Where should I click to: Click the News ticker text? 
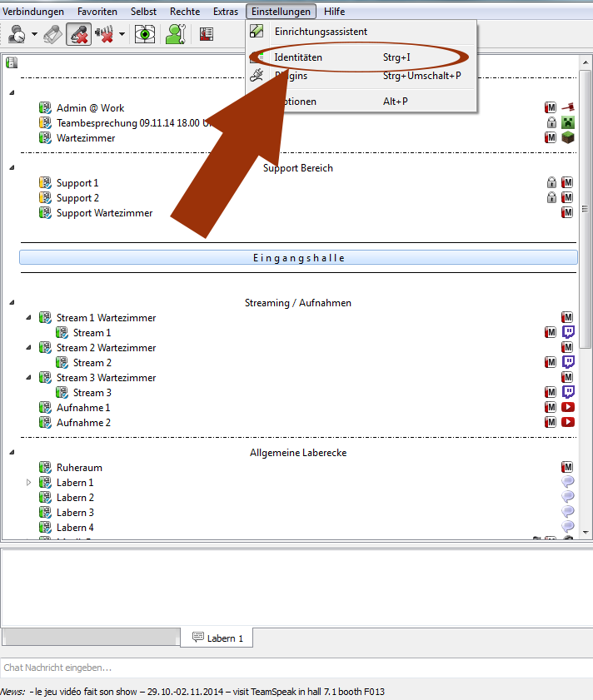click(192, 692)
